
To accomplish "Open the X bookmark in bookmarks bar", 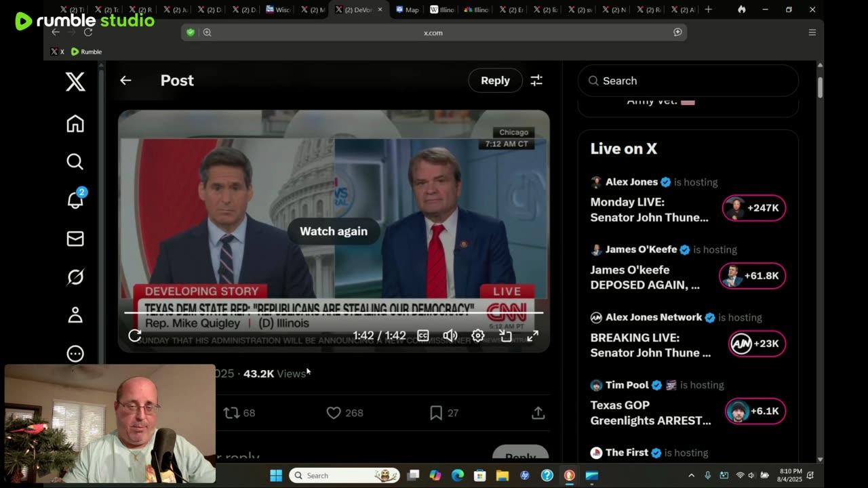I will pyautogui.click(x=58, y=52).
